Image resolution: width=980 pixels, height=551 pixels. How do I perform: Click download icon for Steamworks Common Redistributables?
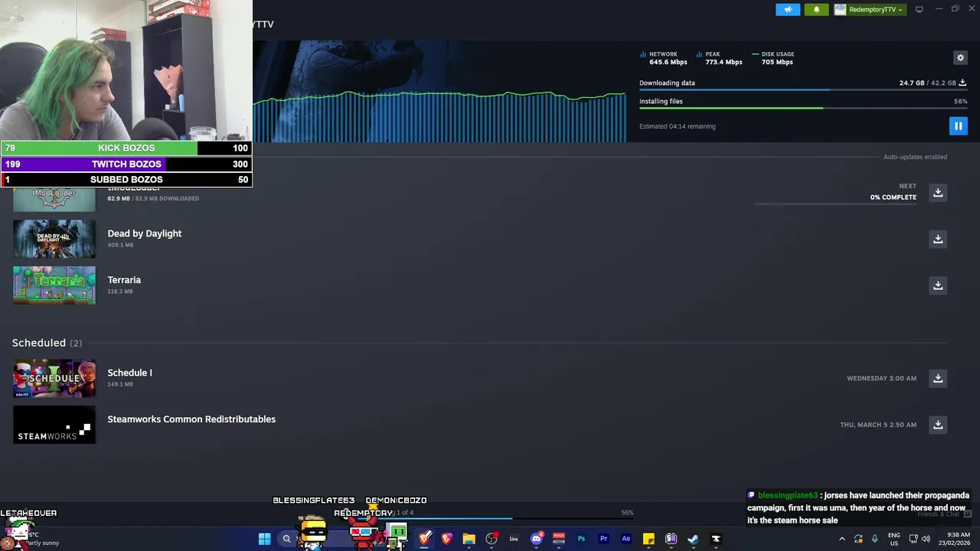(938, 425)
